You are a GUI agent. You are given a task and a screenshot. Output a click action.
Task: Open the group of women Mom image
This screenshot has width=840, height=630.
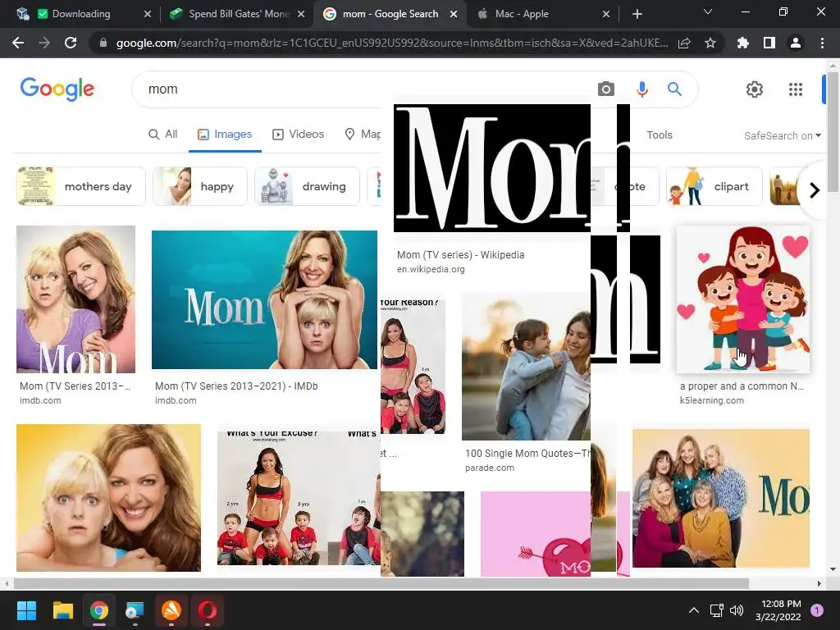pyautogui.click(x=721, y=498)
